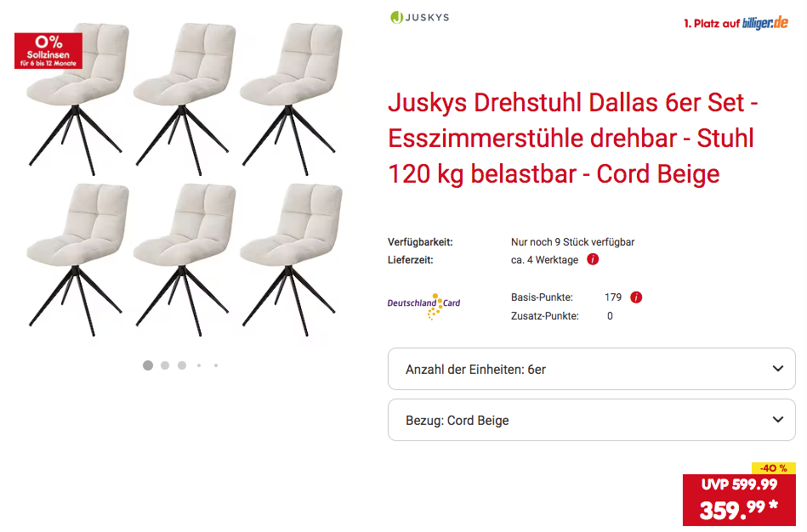This screenshot has width=807, height=532.
Task: Open the Bezug: Cord Beige dropdown
Action: coord(591,420)
